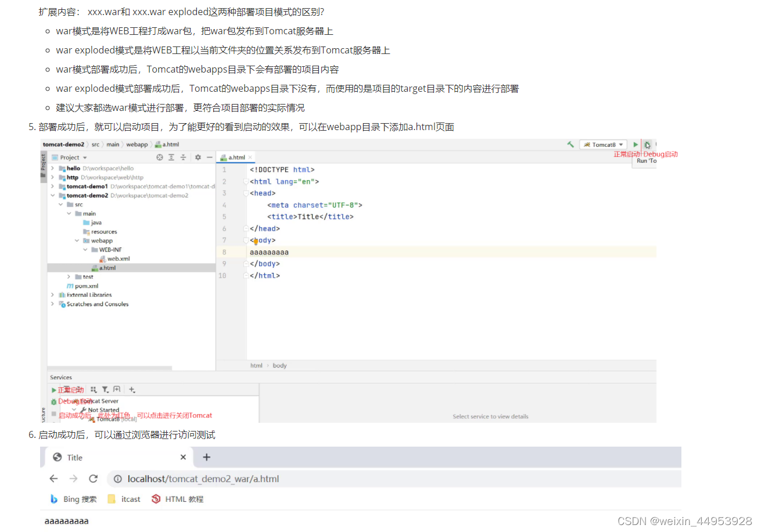Collapse the webapp folder node

(x=77, y=240)
